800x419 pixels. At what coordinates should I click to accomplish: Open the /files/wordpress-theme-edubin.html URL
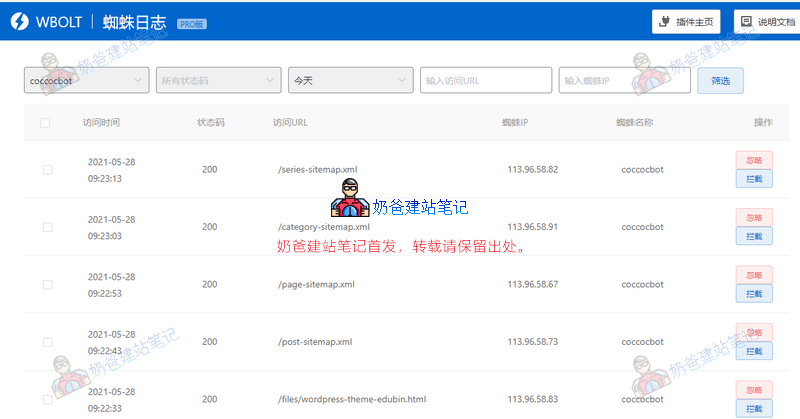pos(352,399)
